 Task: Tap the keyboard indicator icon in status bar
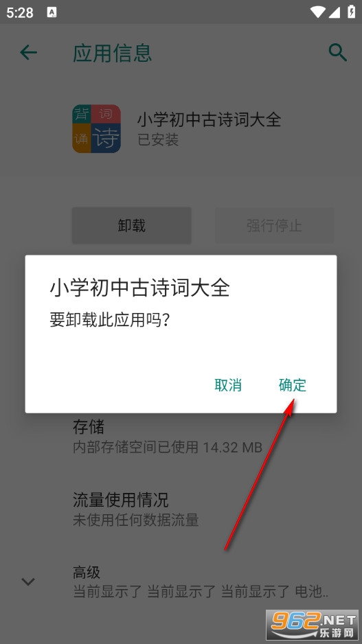[x=52, y=12]
